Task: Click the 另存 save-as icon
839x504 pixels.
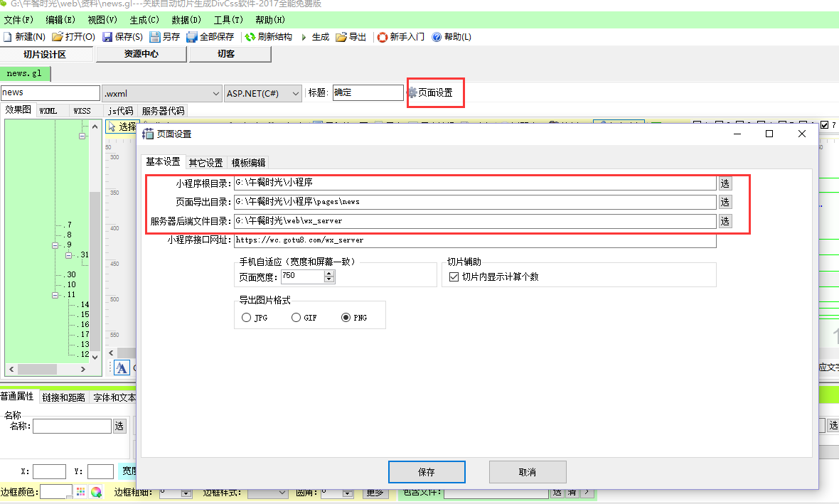Action: [154, 37]
